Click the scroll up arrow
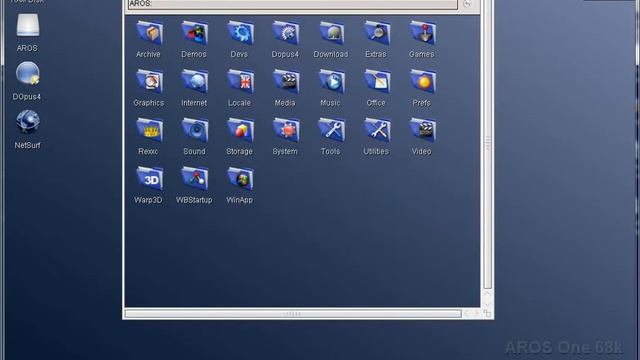Viewport: 640px width, 360px height. 487,293
